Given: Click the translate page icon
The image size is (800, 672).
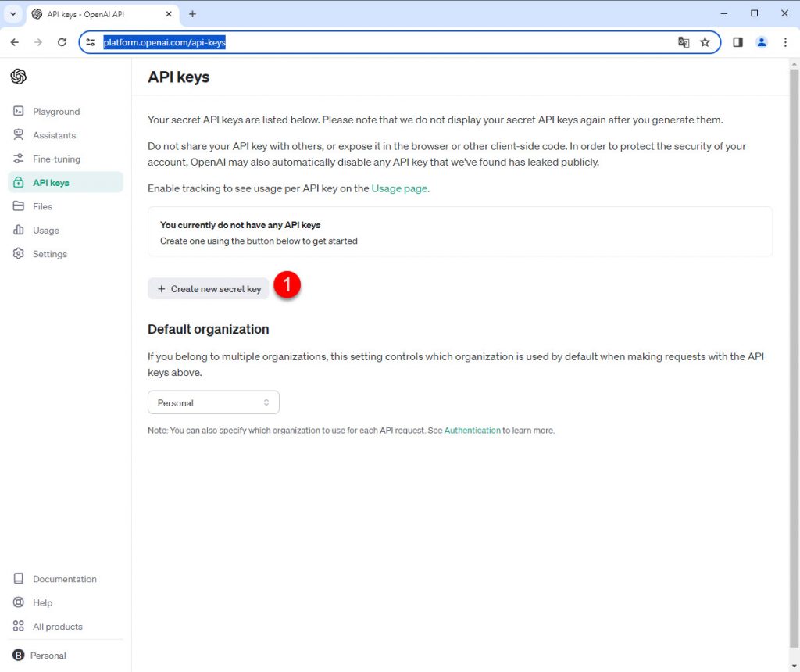Looking at the screenshot, I should [684, 42].
